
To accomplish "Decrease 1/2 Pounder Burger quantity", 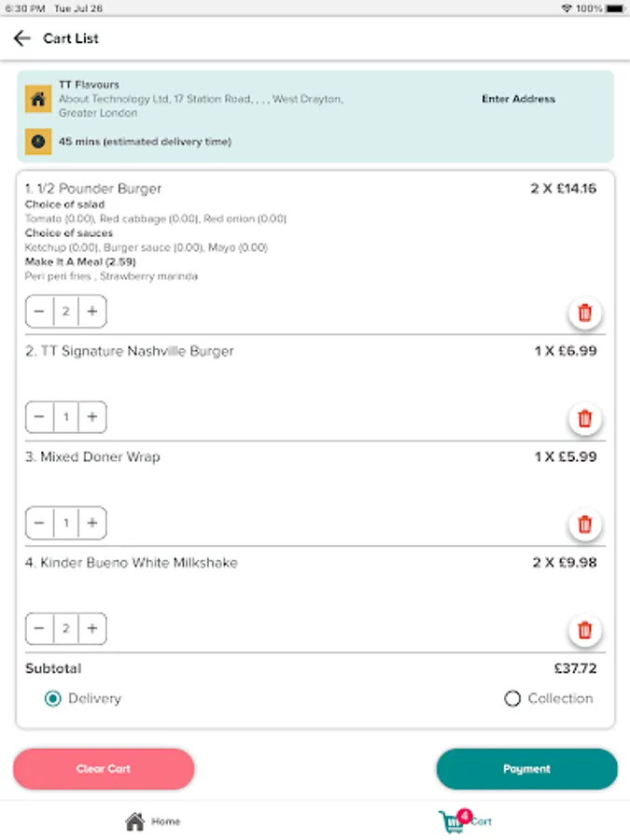I will coord(39,312).
